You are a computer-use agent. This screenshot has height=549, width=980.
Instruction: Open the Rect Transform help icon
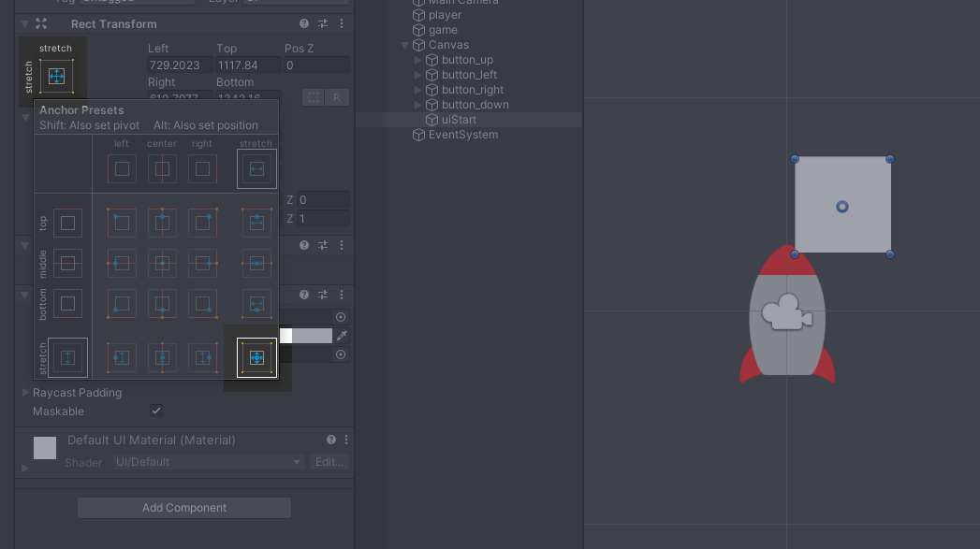point(304,23)
